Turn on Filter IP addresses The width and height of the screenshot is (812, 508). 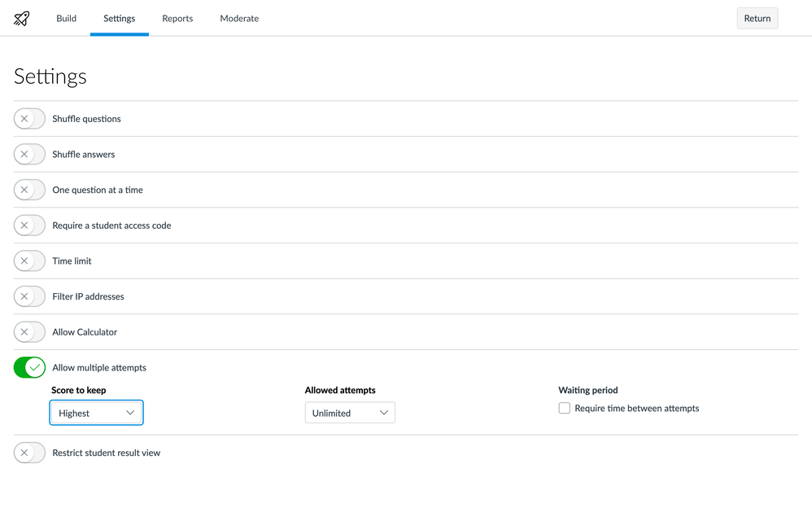[29, 296]
